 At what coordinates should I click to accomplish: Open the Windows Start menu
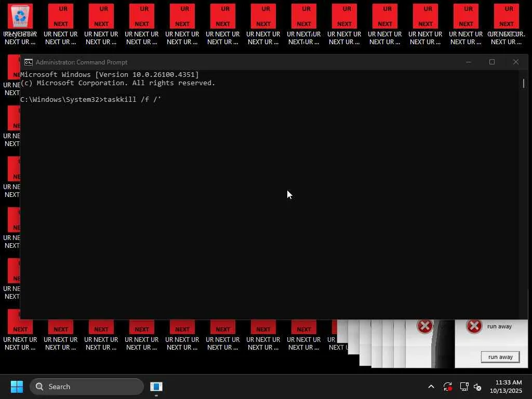click(x=17, y=387)
